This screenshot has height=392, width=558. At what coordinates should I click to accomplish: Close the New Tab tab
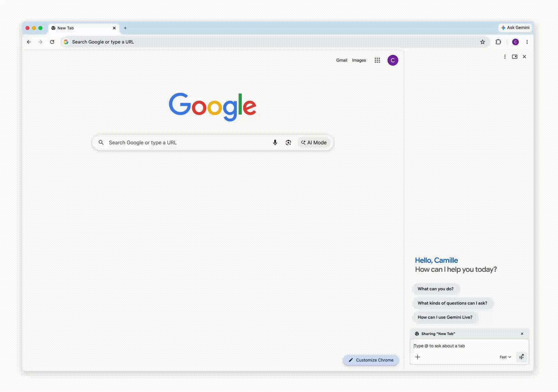coord(114,28)
